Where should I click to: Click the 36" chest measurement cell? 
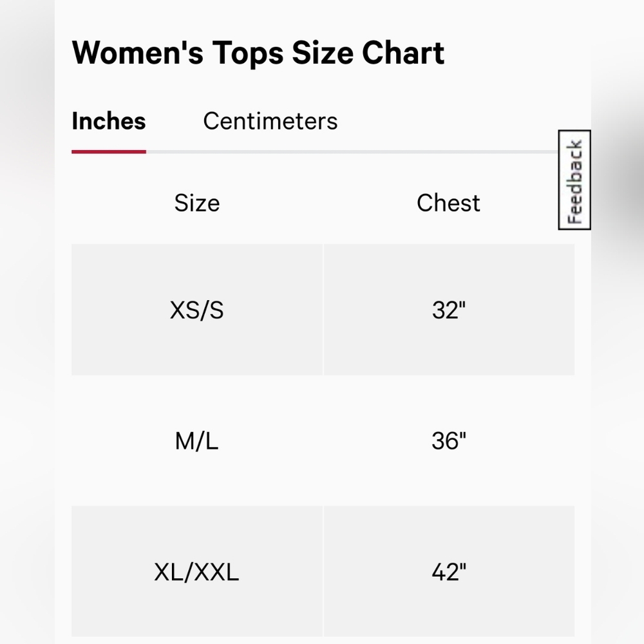(x=449, y=440)
